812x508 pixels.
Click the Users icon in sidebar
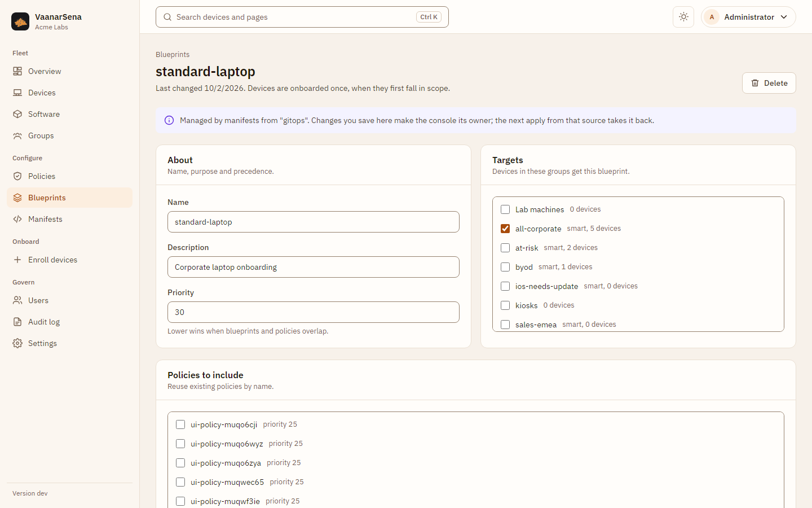coord(17,300)
